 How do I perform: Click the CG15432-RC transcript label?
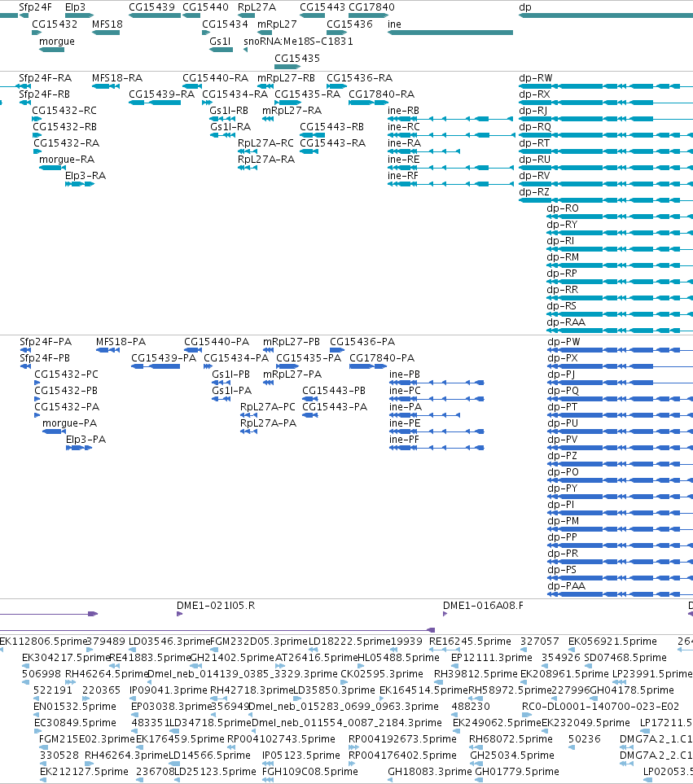[x=64, y=111]
